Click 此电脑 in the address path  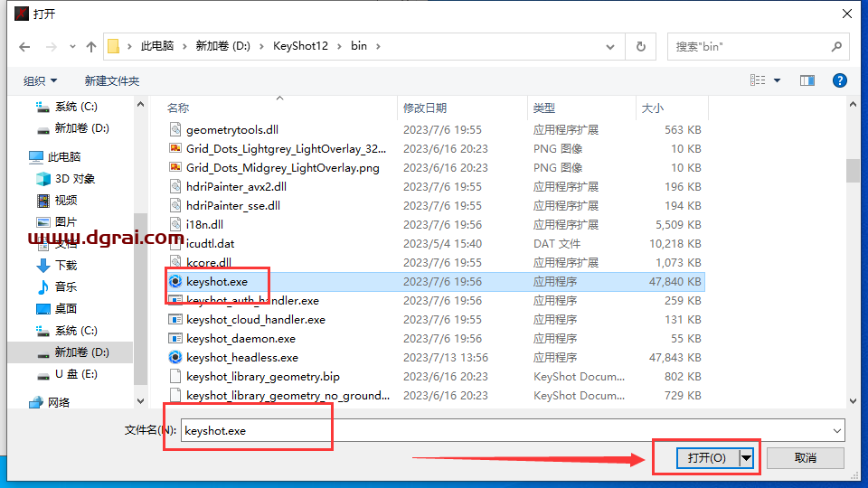(x=156, y=46)
